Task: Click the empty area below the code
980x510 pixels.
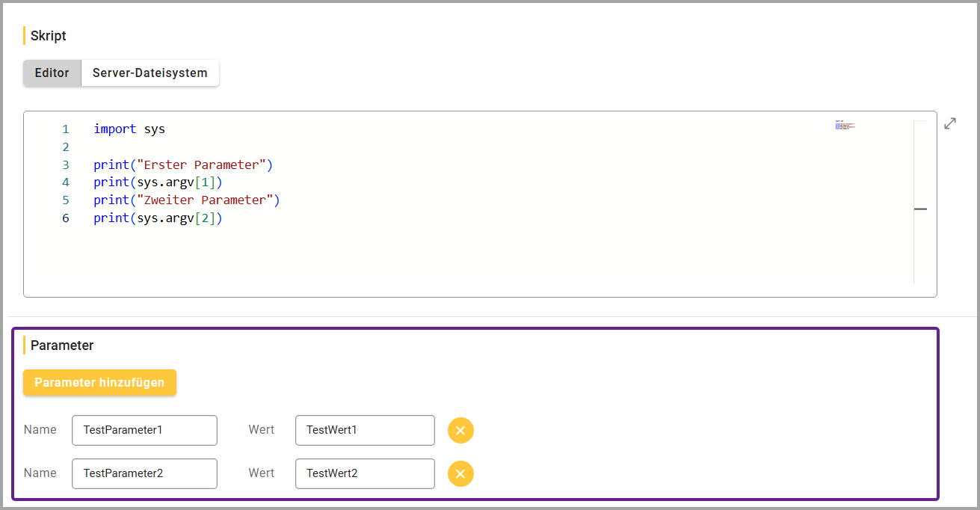Action: pyautogui.click(x=449, y=262)
